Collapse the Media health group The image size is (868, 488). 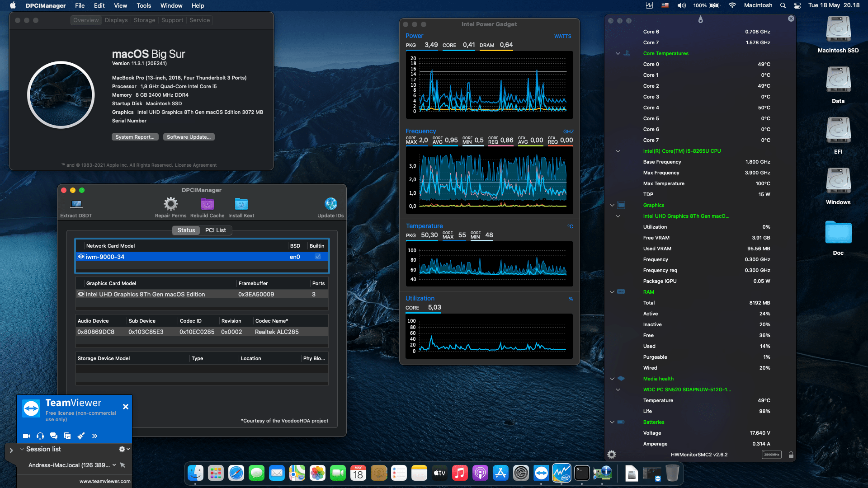coord(612,379)
